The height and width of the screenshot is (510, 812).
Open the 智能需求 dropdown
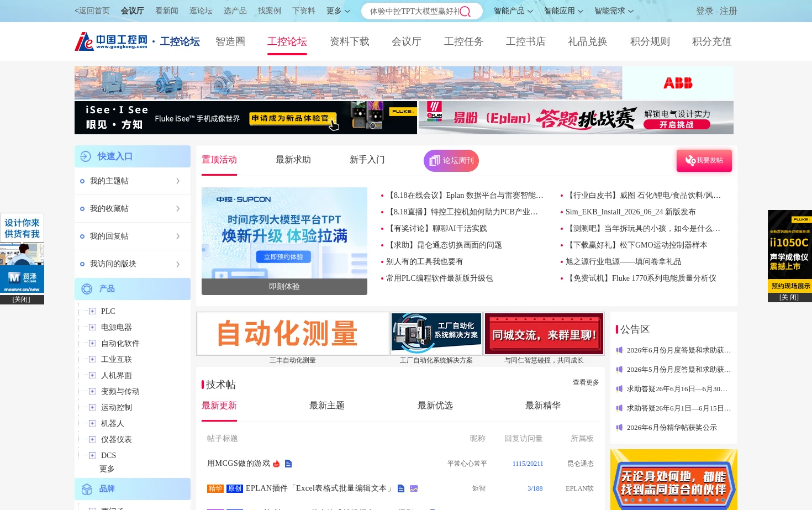pos(614,10)
